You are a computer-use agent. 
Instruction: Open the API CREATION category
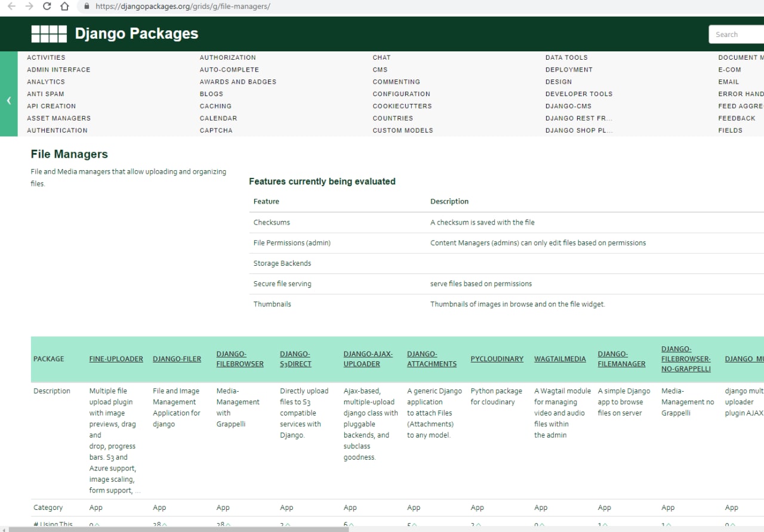click(51, 106)
